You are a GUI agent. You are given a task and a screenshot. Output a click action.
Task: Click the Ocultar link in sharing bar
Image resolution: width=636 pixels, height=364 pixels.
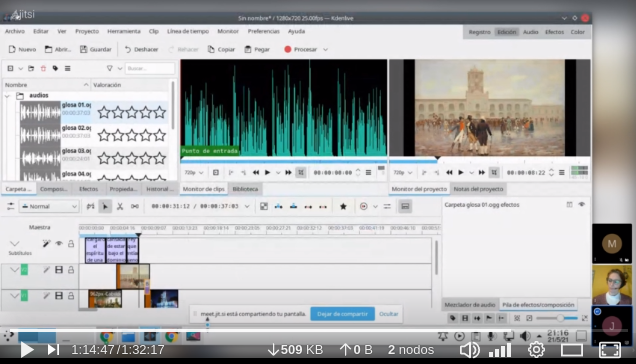coord(389,314)
